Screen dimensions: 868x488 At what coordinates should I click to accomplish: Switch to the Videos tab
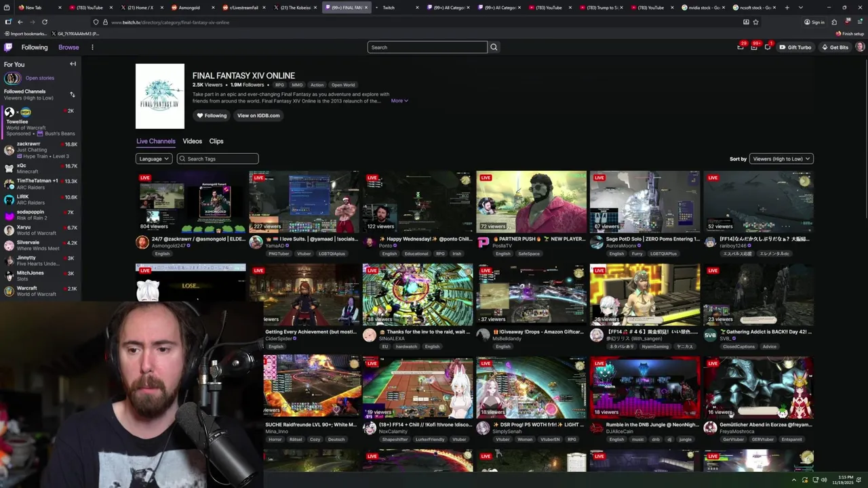(x=192, y=141)
